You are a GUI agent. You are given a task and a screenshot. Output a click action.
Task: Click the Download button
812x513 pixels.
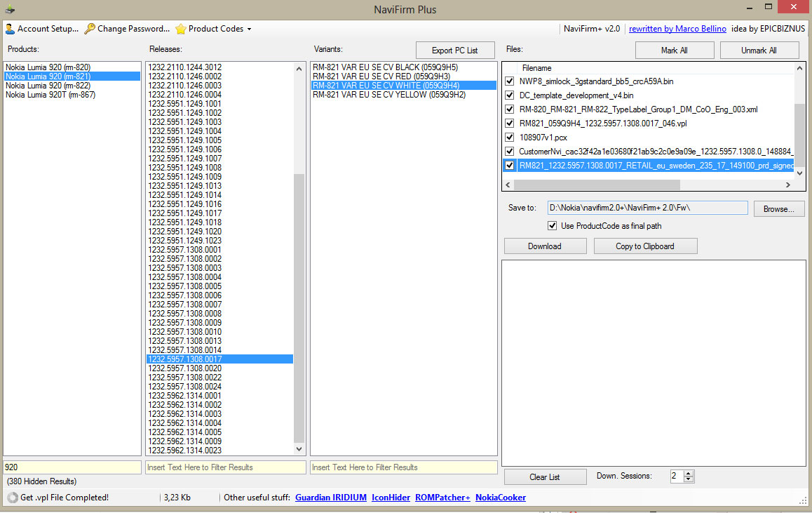tap(545, 246)
